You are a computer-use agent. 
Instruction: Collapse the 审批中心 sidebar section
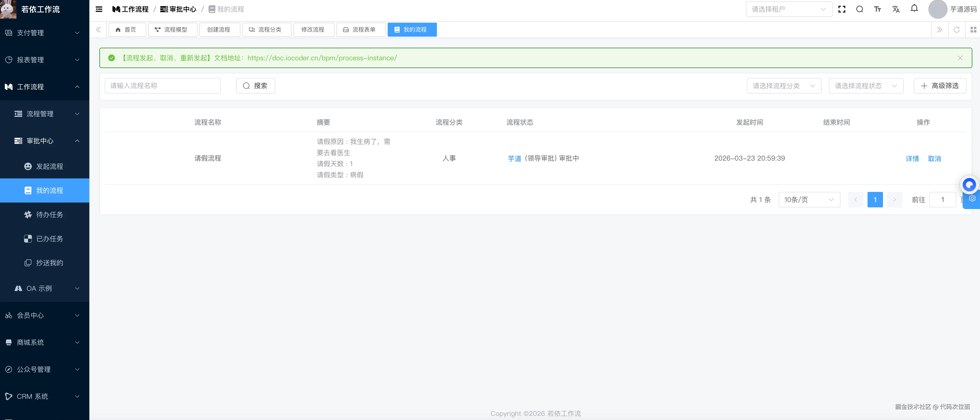pos(44,141)
